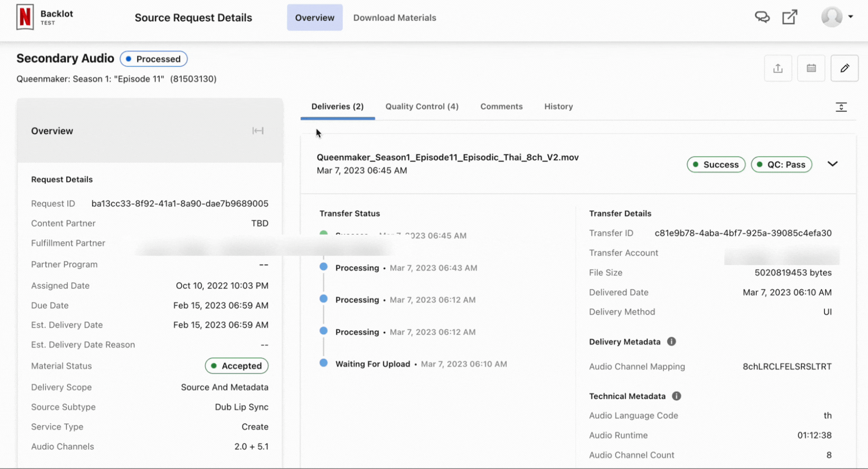868x469 pixels.
Task: Click Processing step at 06:43 AM
Action: 357,268
